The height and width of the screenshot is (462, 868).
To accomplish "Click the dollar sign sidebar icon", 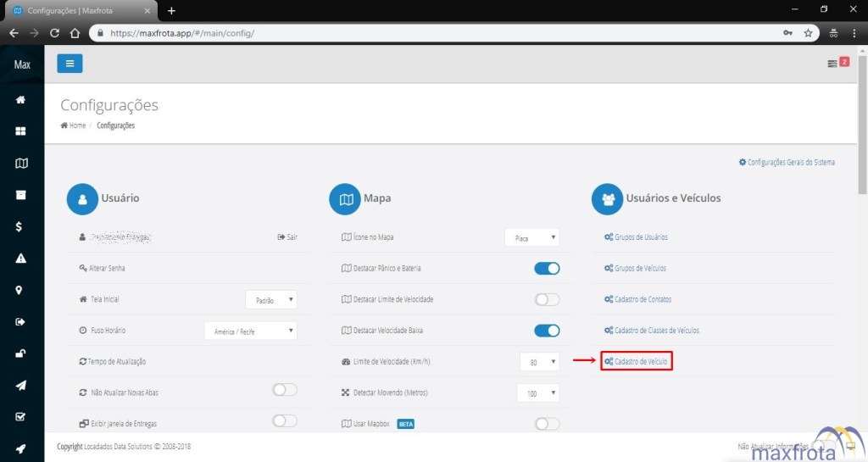I will [21, 226].
